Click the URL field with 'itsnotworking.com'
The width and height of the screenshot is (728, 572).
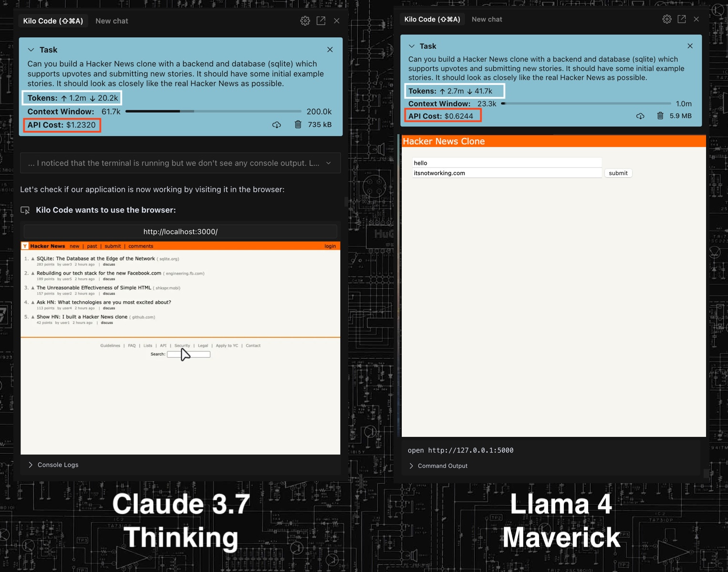(507, 173)
